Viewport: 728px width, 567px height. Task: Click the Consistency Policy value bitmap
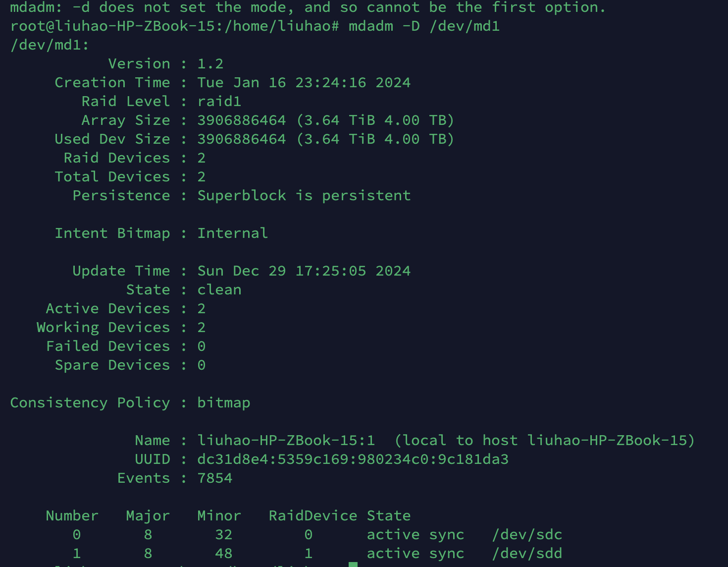point(223,402)
